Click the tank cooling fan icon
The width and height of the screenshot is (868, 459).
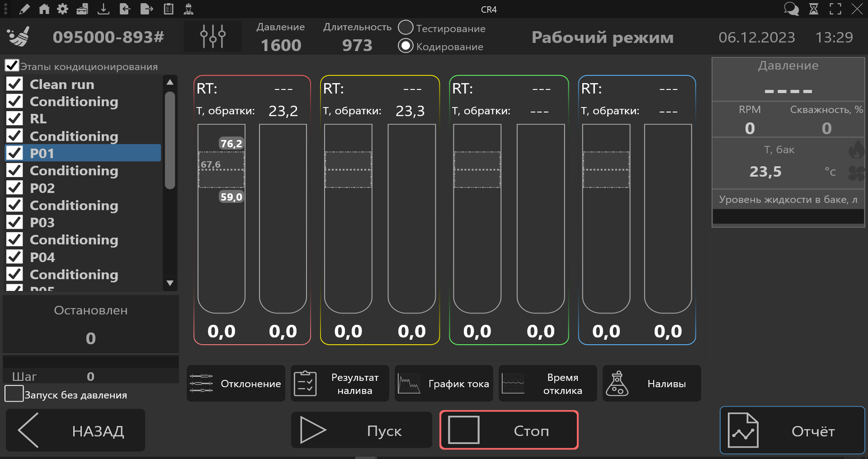[x=856, y=173]
